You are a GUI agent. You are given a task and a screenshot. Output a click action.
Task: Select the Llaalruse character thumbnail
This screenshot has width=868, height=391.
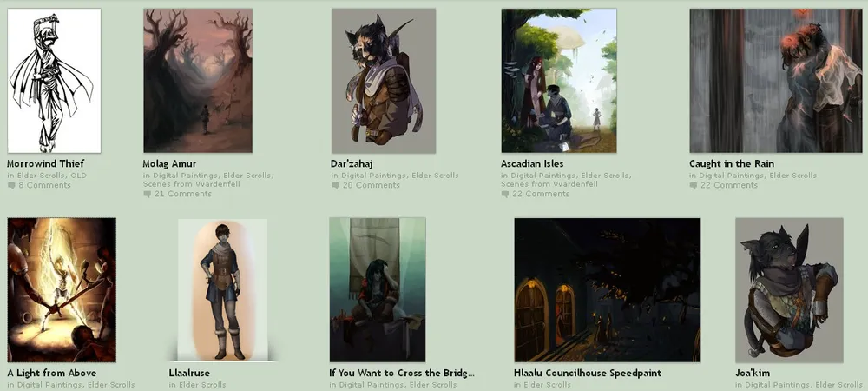[x=222, y=289]
